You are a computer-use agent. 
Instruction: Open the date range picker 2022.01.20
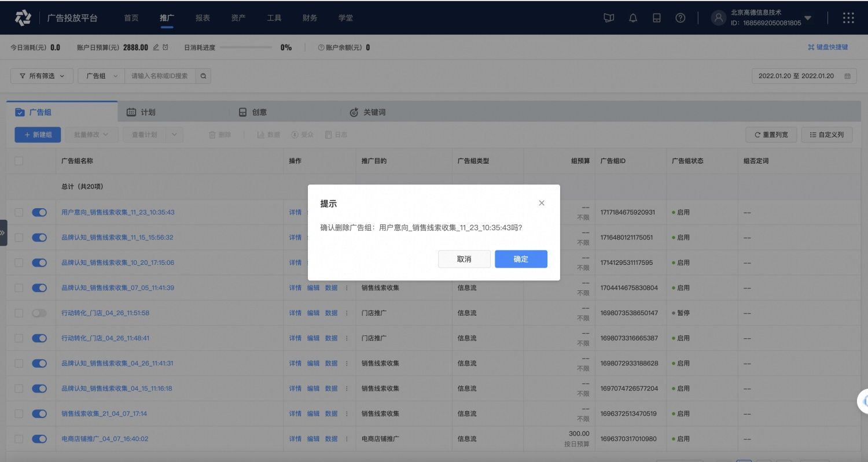coord(803,76)
